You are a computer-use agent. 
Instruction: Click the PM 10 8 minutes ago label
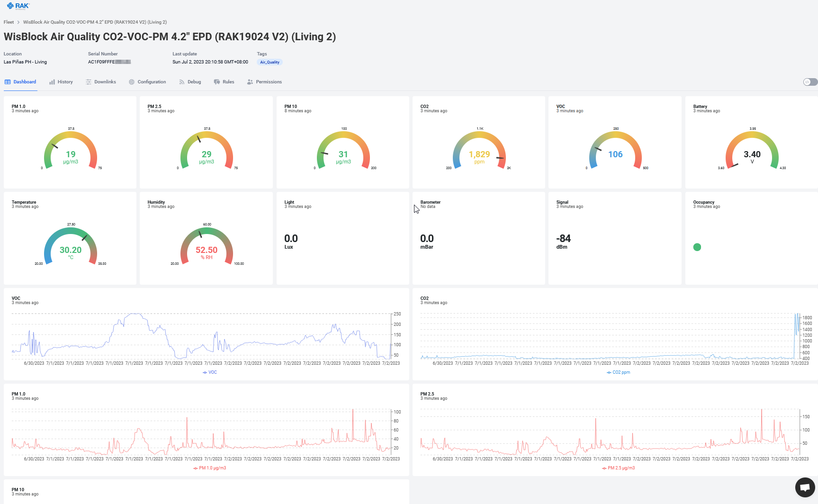(x=298, y=111)
